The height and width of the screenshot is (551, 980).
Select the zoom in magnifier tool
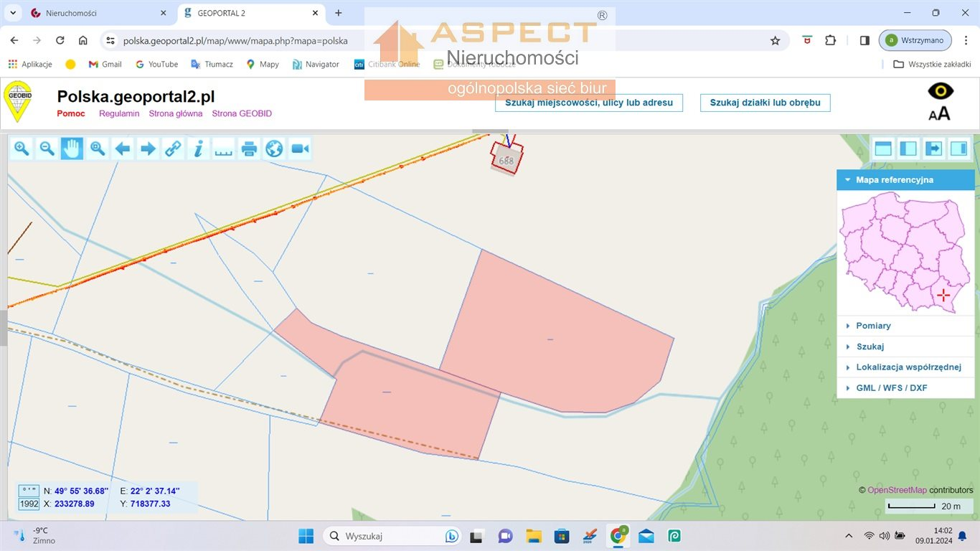tap(22, 149)
